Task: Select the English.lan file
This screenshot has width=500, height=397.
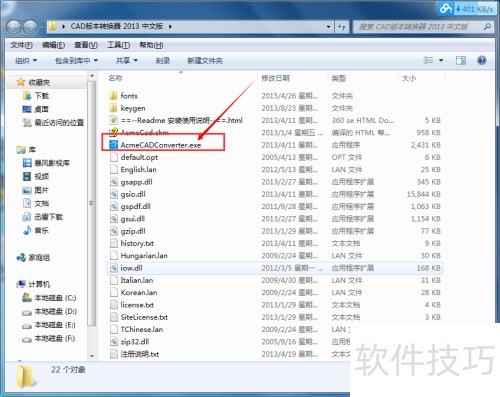Action: point(138,170)
